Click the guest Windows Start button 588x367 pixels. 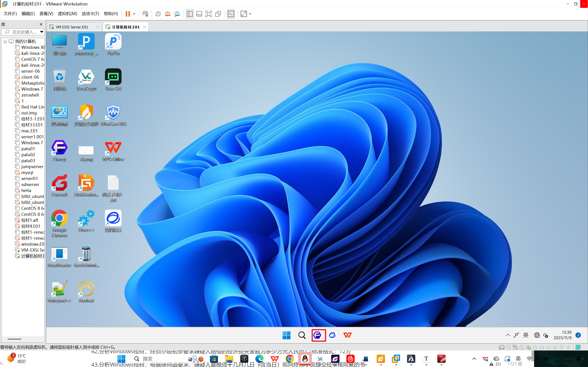[286, 335]
